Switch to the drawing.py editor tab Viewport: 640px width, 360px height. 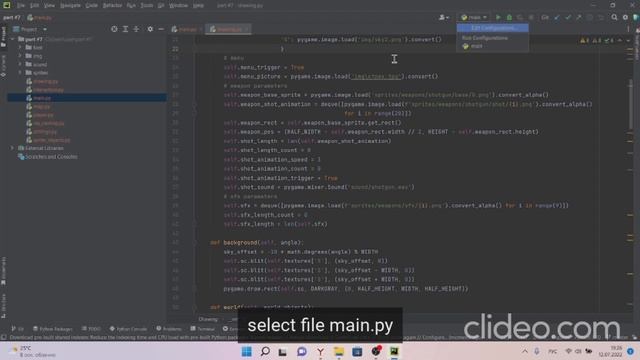(x=228, y=29)
